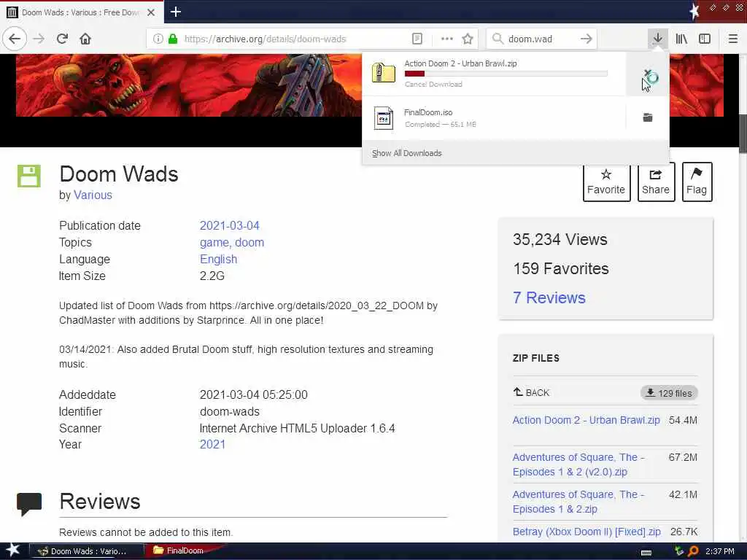Open the hamburger application menu

732,39
